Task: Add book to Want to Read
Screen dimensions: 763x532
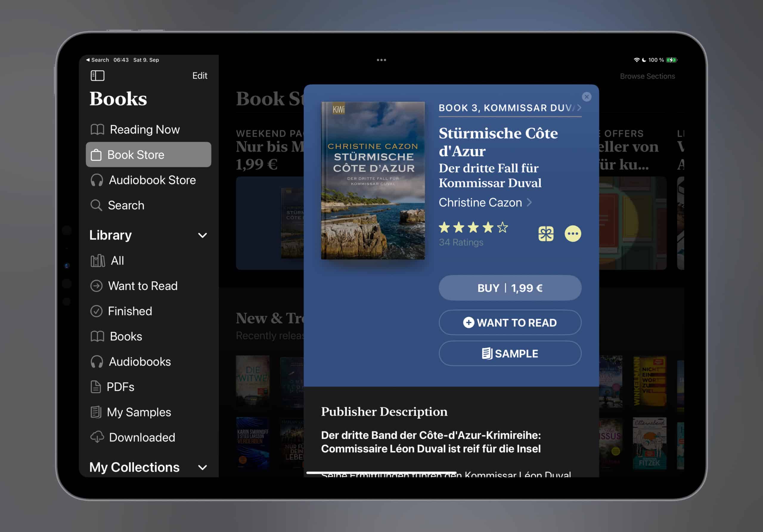Action: [510, 323]
